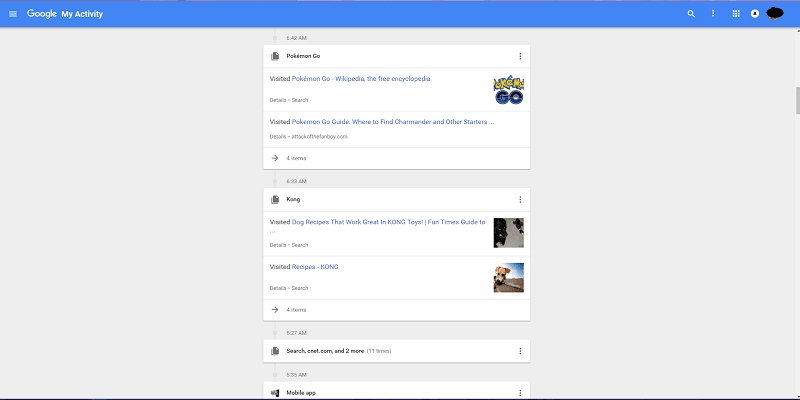This screenshot has width=800, height=400.
Task: Open options menu for Pokémon Go card
Action: (520, 56)
